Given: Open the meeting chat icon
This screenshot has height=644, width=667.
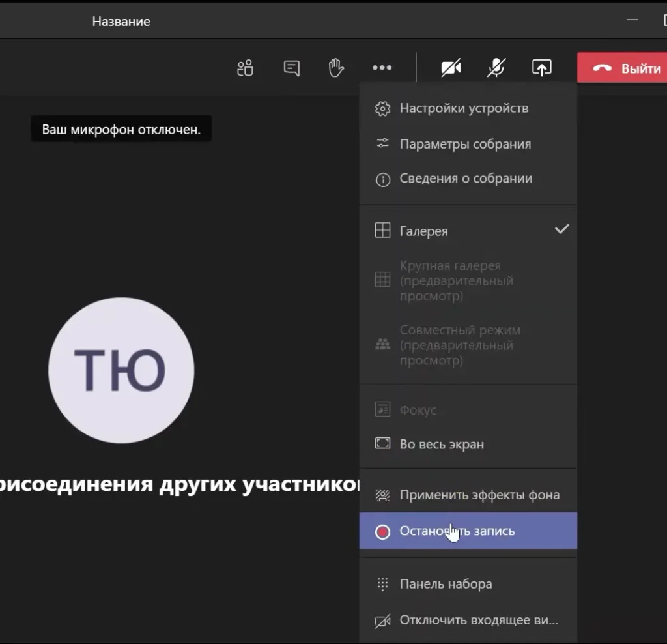Looking at the screenshot, I should click(291, 68).
